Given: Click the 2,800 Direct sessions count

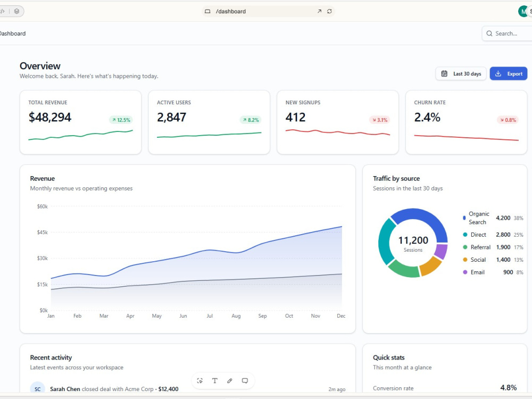Looking at the screenshot, I should pyautogui.click(x=503, y=235).
